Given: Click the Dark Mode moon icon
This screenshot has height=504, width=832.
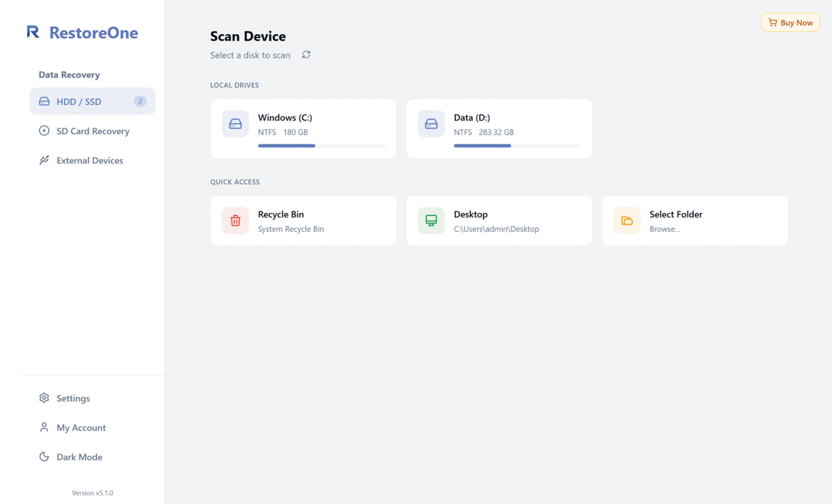Looking at the screenshot, I should point(44,457).
